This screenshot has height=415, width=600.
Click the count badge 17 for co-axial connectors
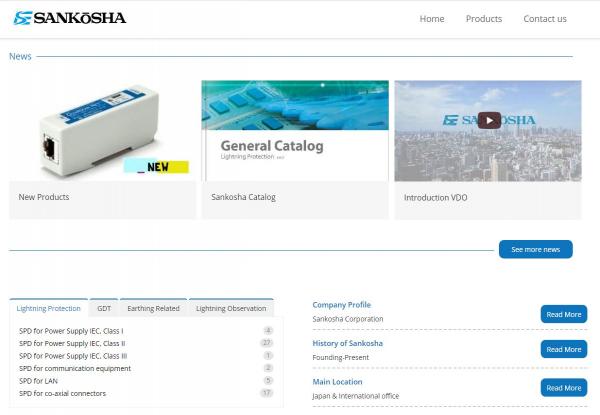click(266, 393)
